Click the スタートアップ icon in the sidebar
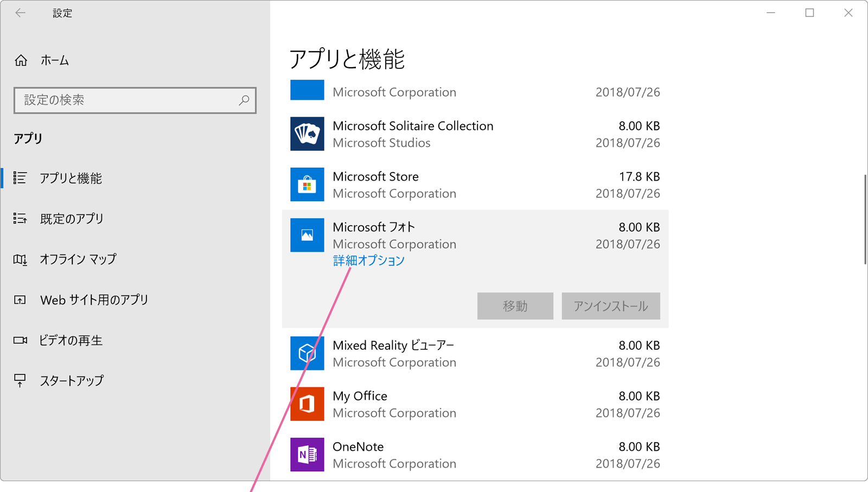The height and width of the screenshot is (492, 868). 20,381
